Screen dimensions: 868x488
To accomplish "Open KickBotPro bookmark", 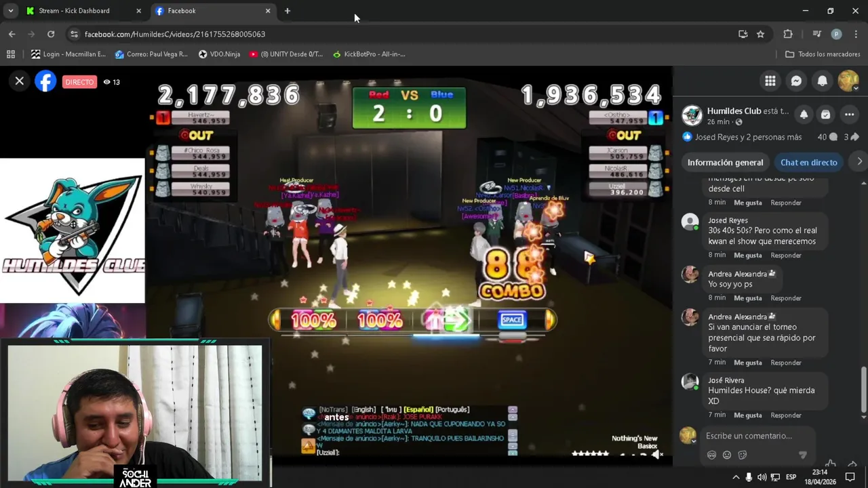I will coord(369,54).
